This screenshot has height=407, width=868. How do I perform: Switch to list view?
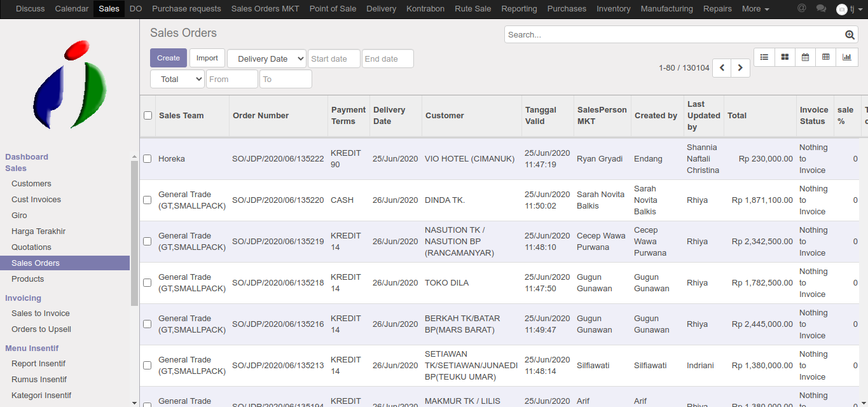tap(764, 57)
